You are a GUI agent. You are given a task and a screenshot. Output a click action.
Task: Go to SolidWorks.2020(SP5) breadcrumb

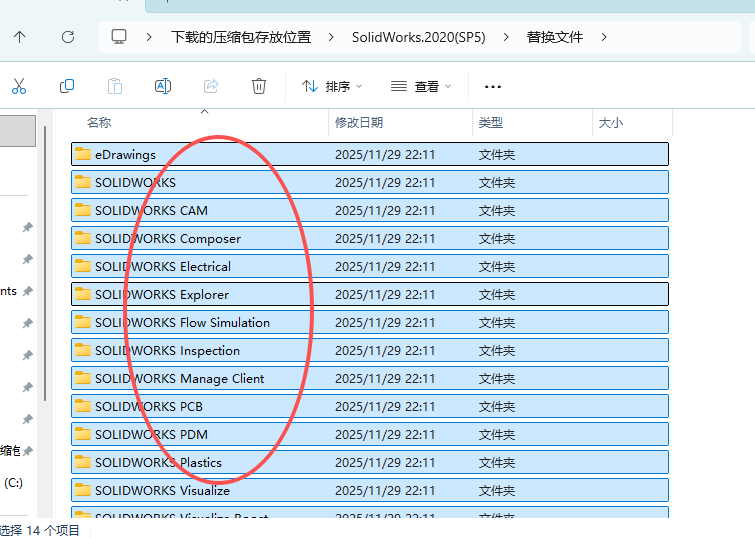[418, 37]
